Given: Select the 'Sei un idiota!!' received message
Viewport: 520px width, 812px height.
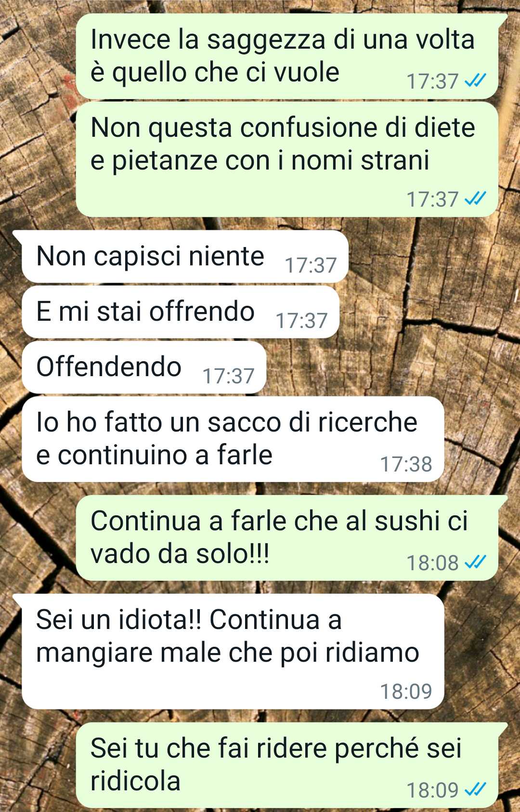Looking at the screenshot, I should [233, 652].
